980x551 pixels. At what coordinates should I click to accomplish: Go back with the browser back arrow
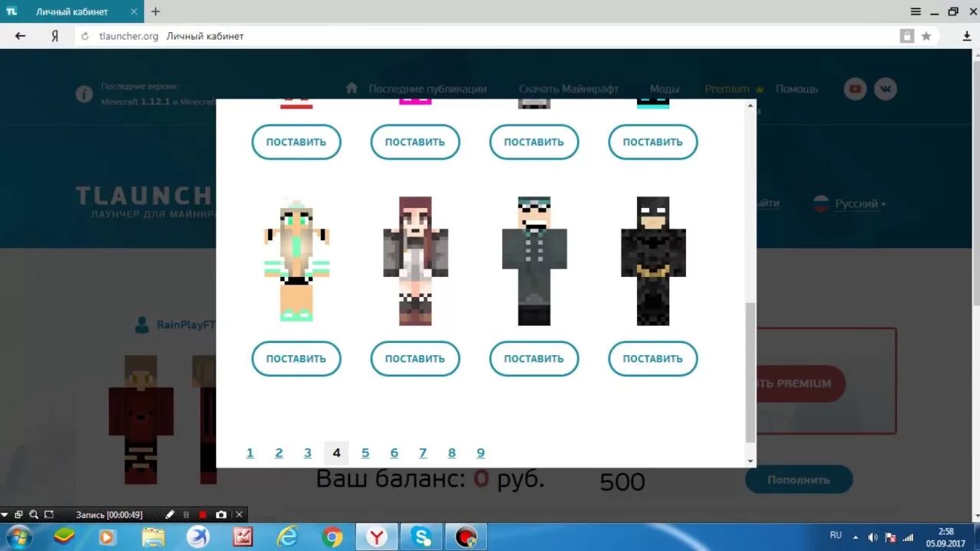(x=21, y=36)
